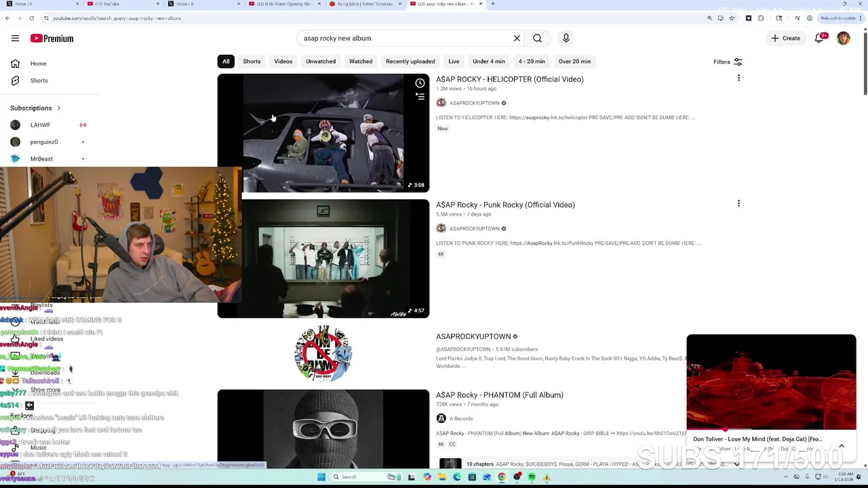Open the A Records channel link
Viewport: 868px width, 488px height.
coord(461,419)
